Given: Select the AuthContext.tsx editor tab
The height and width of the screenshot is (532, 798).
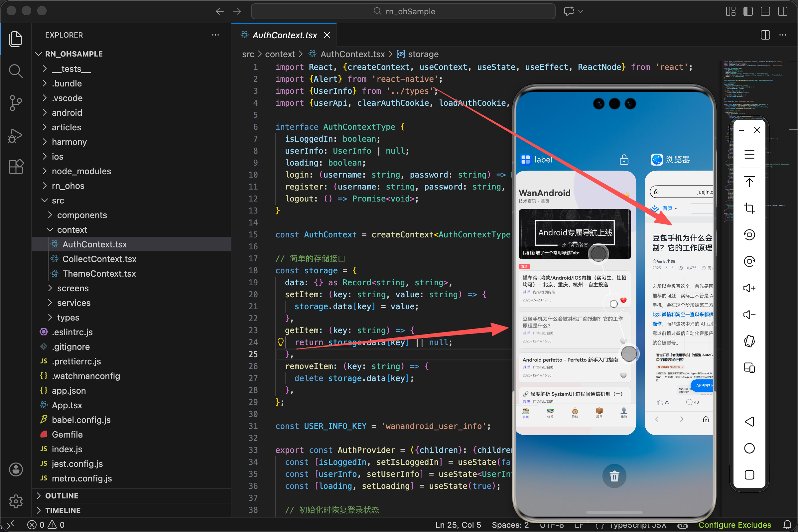Looking at the screenshot, I should click(x=284, y=35).
